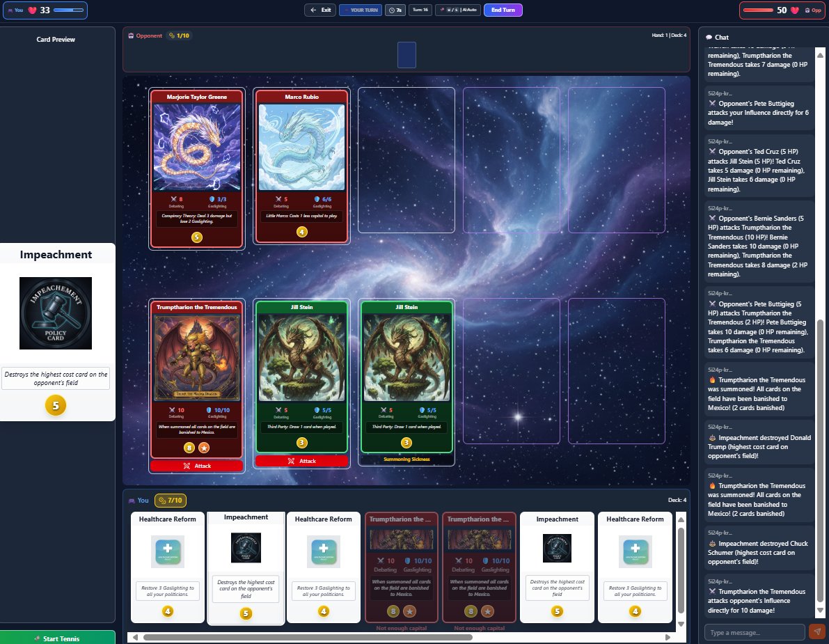829x644 pixels.
Task: Attack with the first Jill Stein
Action: [x=301, y=461]
